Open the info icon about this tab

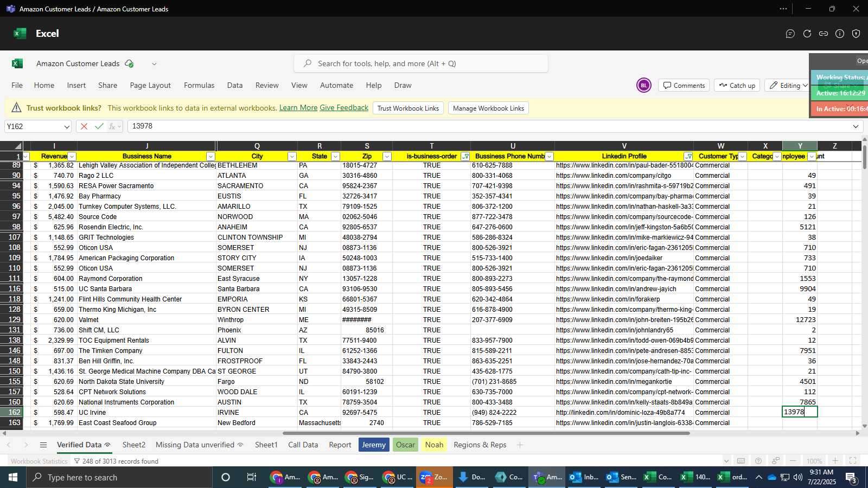point(840,34)
